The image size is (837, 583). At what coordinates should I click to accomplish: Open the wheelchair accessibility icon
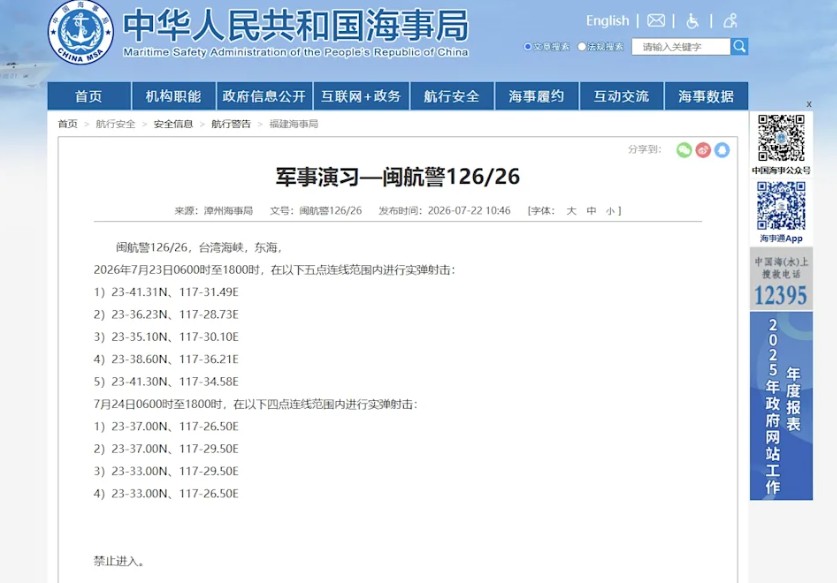click(x=692, y=21)
